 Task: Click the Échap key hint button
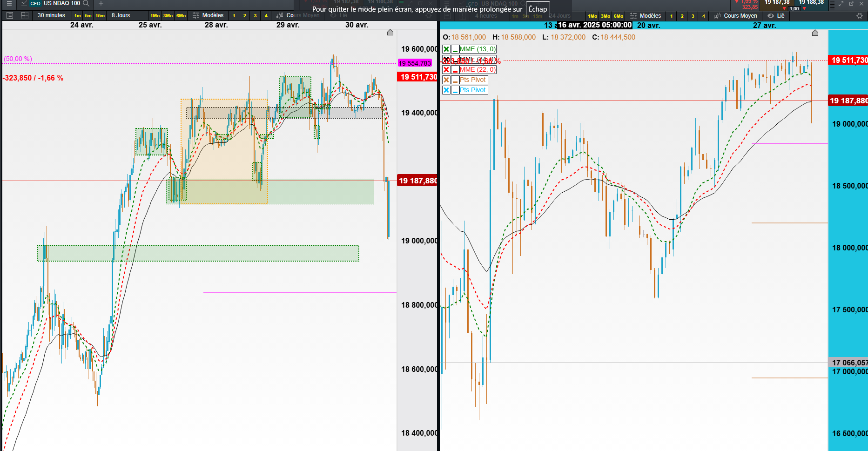click(538, 9)
